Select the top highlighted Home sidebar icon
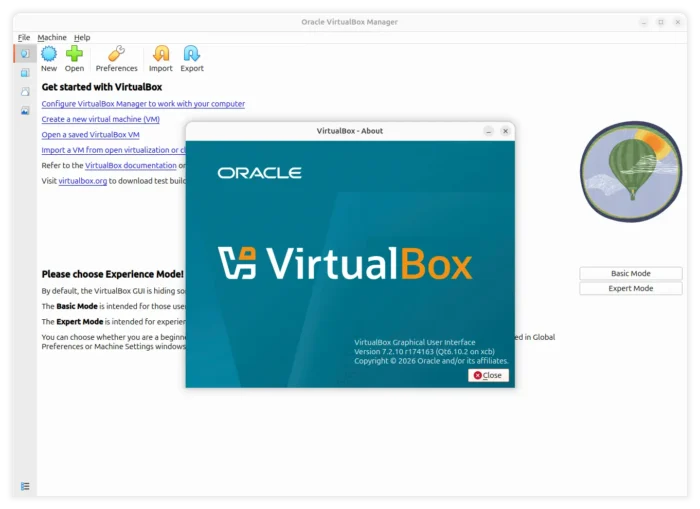The image size is (700, 509). (x=25, y=54)
